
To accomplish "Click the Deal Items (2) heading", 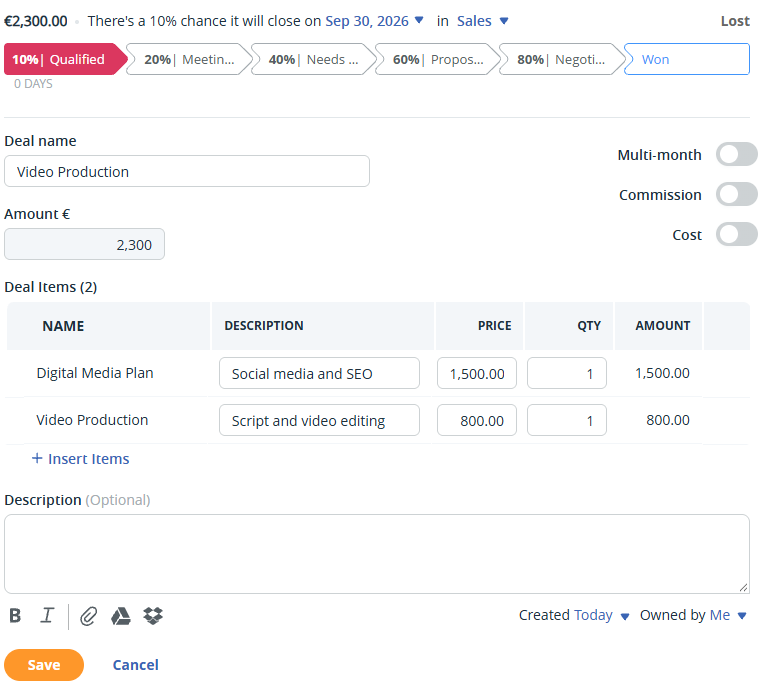I will coord(51,287).
